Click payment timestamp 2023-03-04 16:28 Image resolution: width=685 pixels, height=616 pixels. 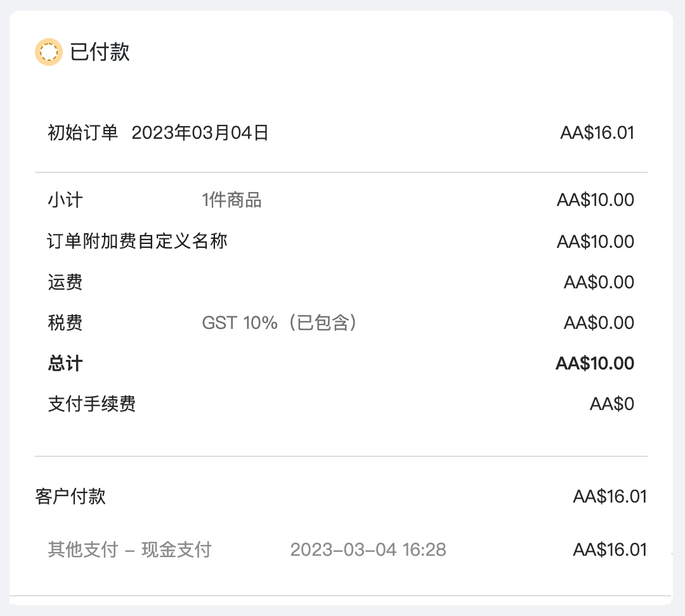point(369,549)
